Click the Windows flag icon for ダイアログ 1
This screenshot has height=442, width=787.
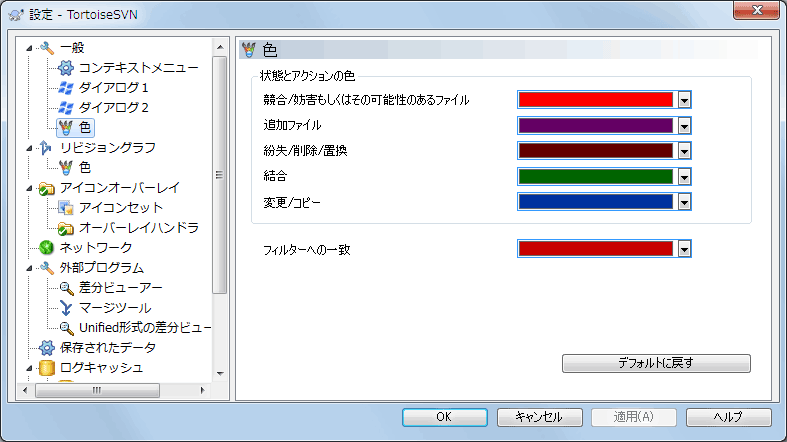pos(66,88)
